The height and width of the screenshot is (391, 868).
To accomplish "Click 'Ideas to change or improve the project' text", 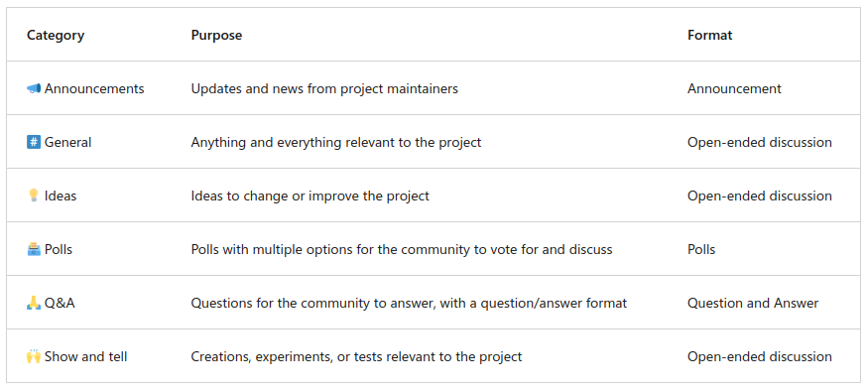I will (x=310, y=196).
